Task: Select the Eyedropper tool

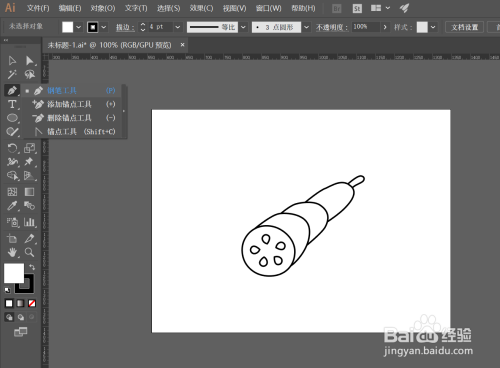Action: (x=12, y=206)
